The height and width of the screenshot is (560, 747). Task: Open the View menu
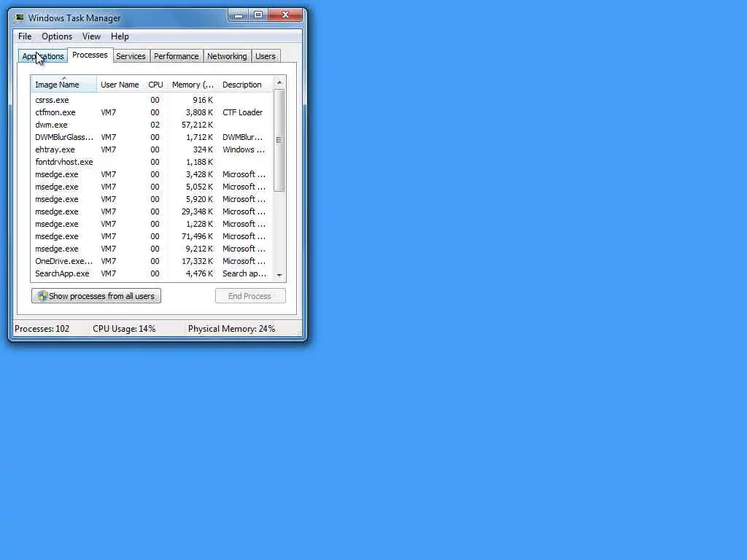91,36
